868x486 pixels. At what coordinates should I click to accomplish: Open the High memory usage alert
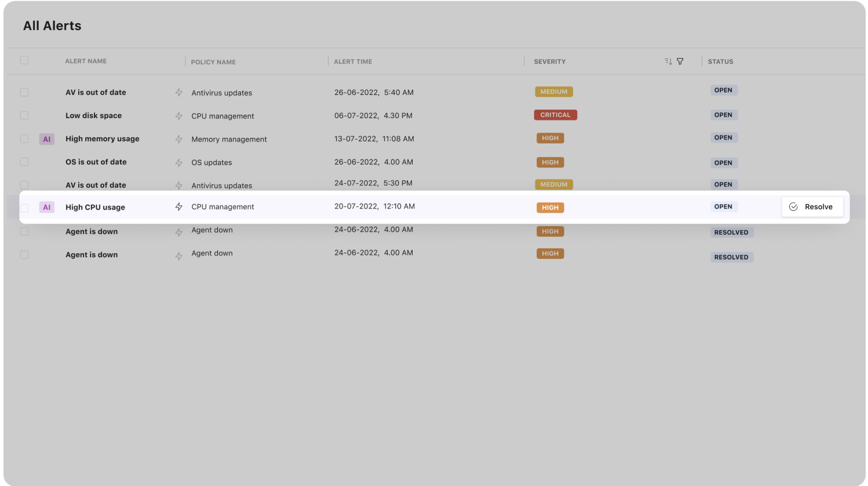102,138
